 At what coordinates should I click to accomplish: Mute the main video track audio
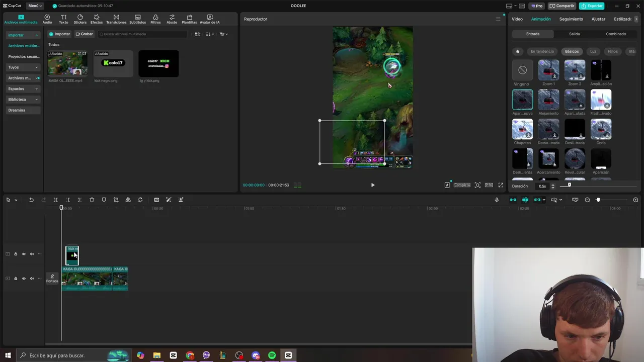coord(32,279)
